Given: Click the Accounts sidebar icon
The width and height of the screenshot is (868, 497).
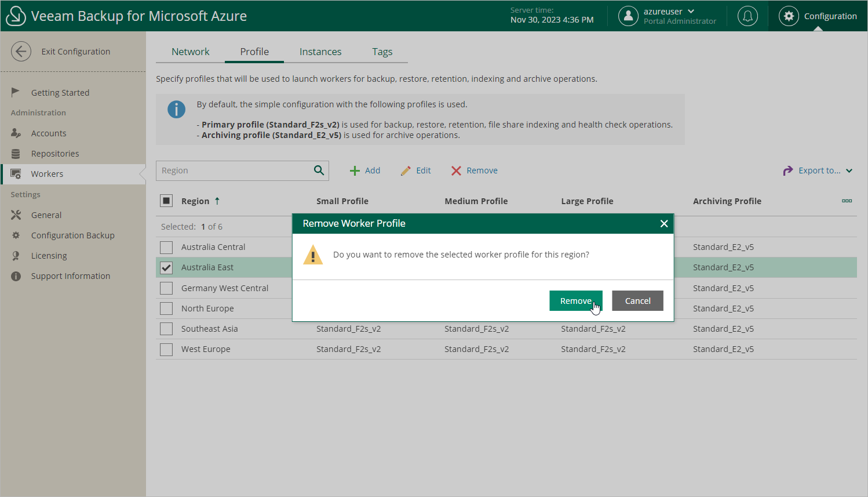Looking at the screenshot, I should tap(16, 133).
